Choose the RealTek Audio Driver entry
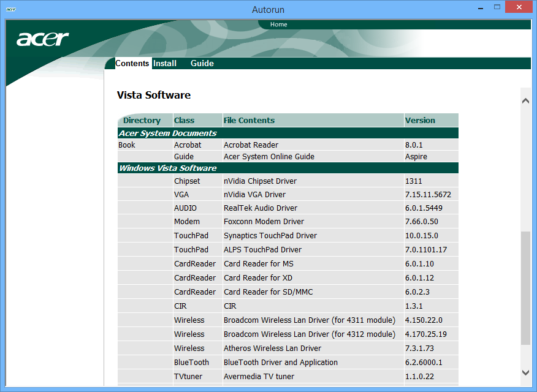The height and width of the screenshot is (392, 537). 260,208
